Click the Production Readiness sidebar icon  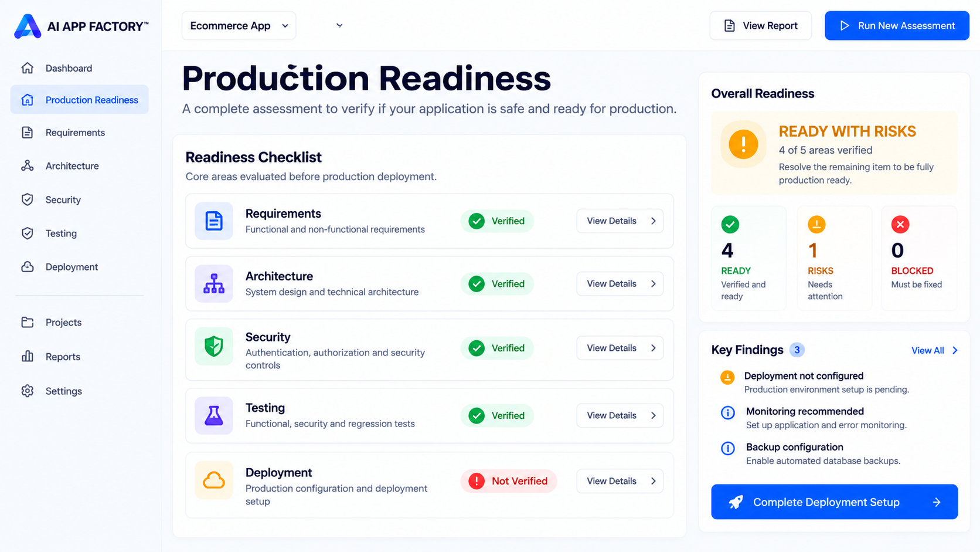coord(28,100)
